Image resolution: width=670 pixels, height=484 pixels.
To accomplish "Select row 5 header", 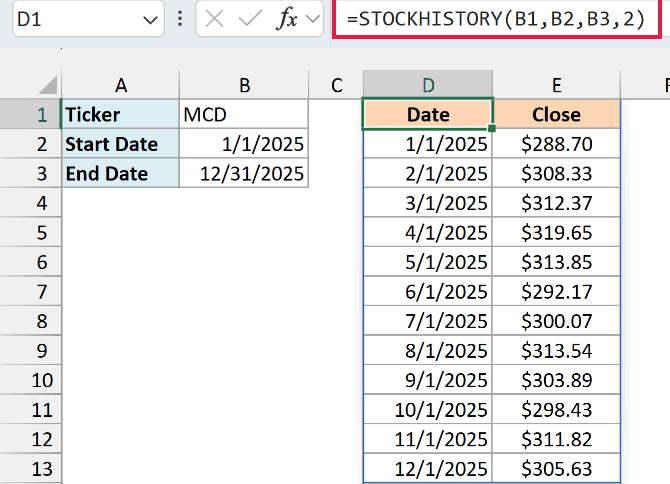I will pos(31,232).
